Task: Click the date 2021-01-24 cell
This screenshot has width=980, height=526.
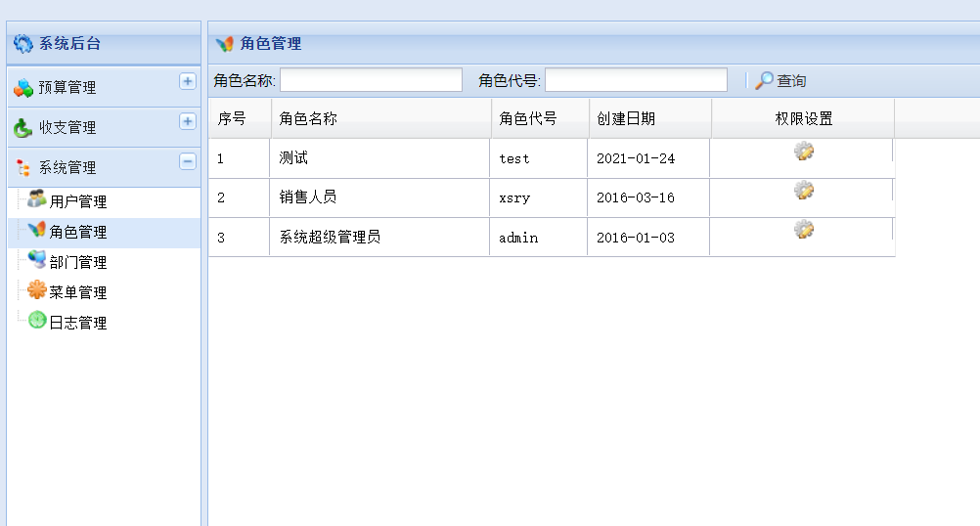Action: (x=648, y=158)
